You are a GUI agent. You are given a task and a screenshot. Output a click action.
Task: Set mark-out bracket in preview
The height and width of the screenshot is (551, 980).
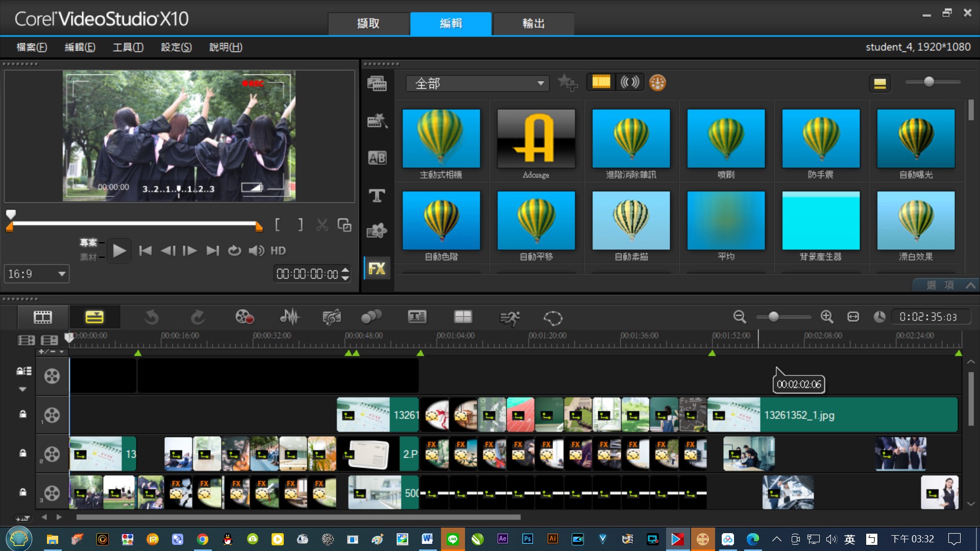tap(300, 224)
